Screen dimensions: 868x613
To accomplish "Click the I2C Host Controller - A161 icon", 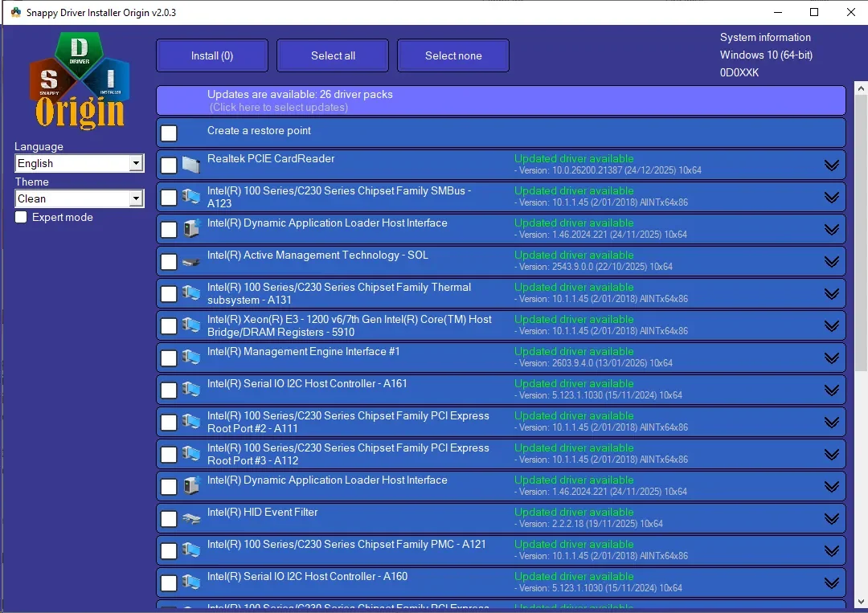I will 191,390.
